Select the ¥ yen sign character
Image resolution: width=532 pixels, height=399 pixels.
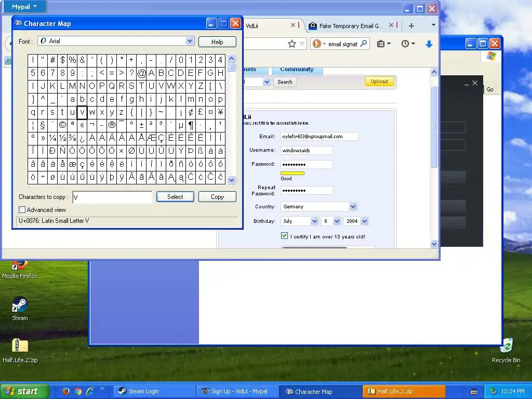tap(220, 112)
